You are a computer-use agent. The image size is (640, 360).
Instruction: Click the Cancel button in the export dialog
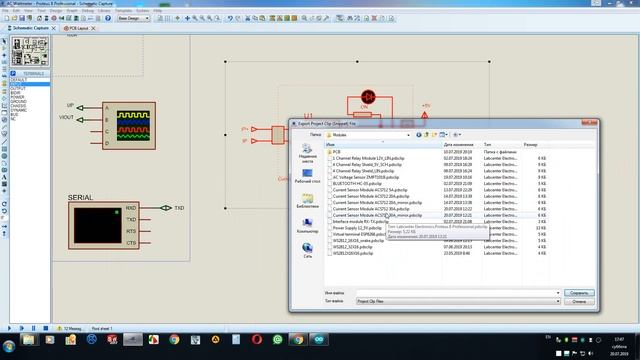pyautogui.click(x=579, y=302)
